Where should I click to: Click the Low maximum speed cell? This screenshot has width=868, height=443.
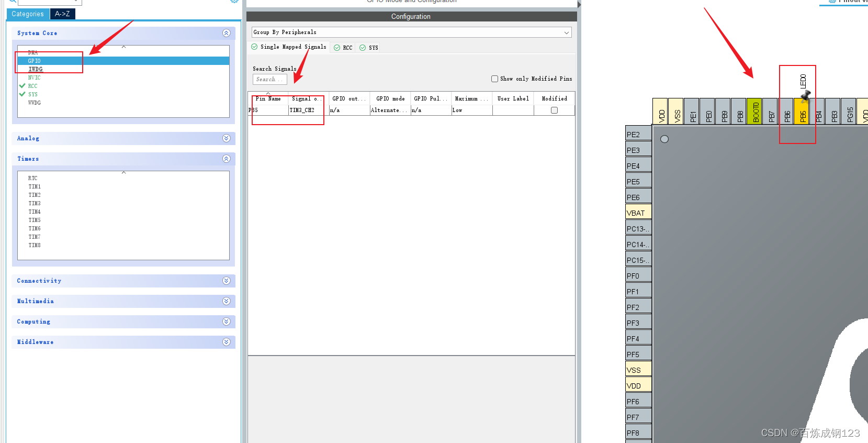point(472,110)
